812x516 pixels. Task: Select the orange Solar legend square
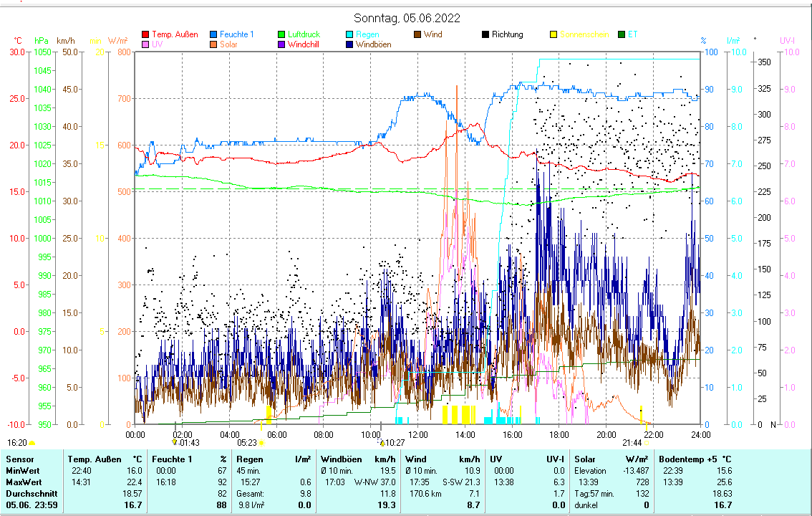(x=213, y=44)
